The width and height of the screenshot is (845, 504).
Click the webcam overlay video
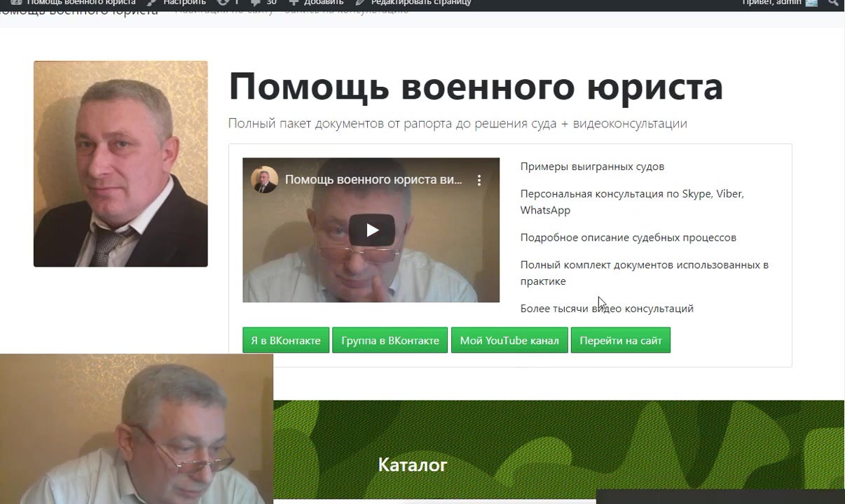(137, 428)
